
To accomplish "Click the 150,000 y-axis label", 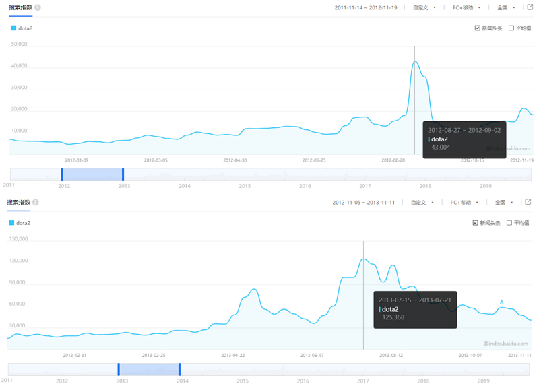I will click(19, 239).
